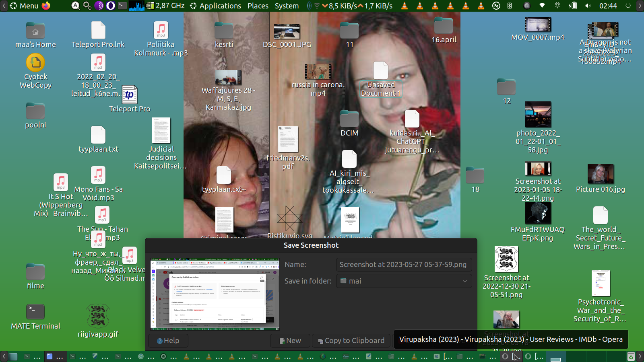Click the power shutdown icon
644x362 pixels.
click(x=628, y=6)
